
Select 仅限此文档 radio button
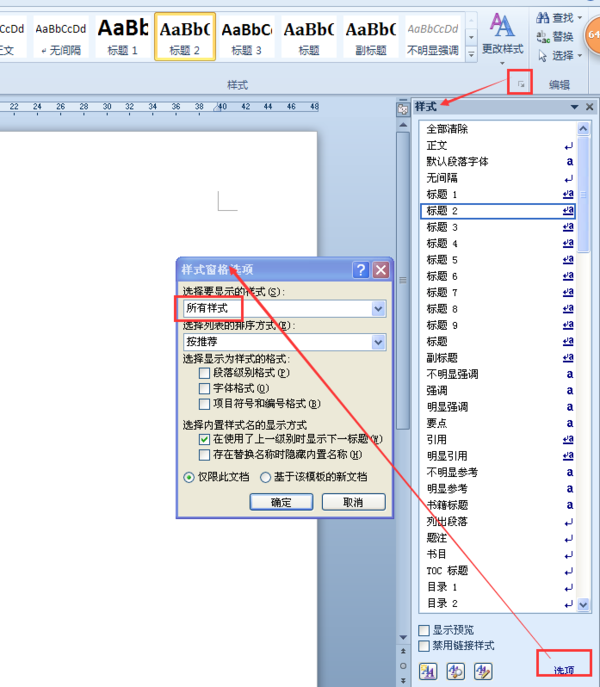[189, 477]
